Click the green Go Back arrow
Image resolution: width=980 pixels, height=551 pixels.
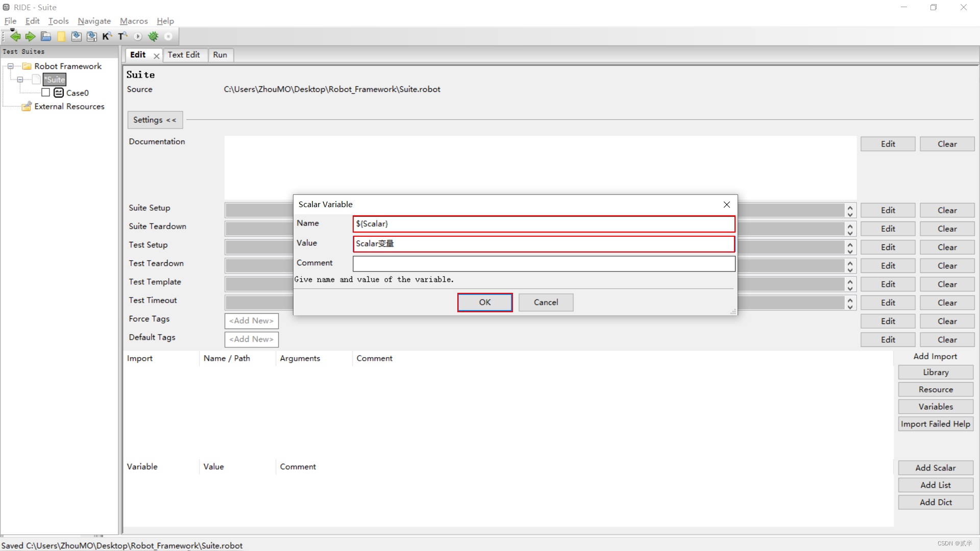click(x=15, y=36)
